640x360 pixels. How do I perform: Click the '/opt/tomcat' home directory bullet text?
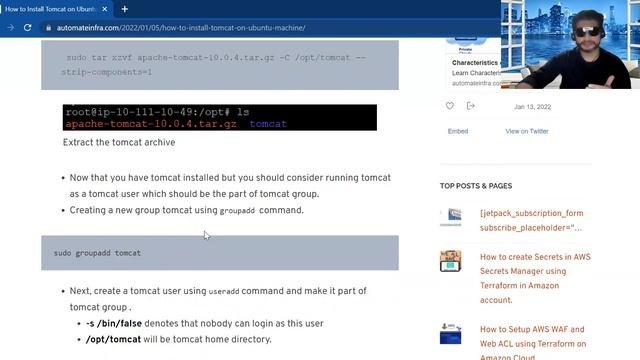pyautogui.click(x=178, y=339)
